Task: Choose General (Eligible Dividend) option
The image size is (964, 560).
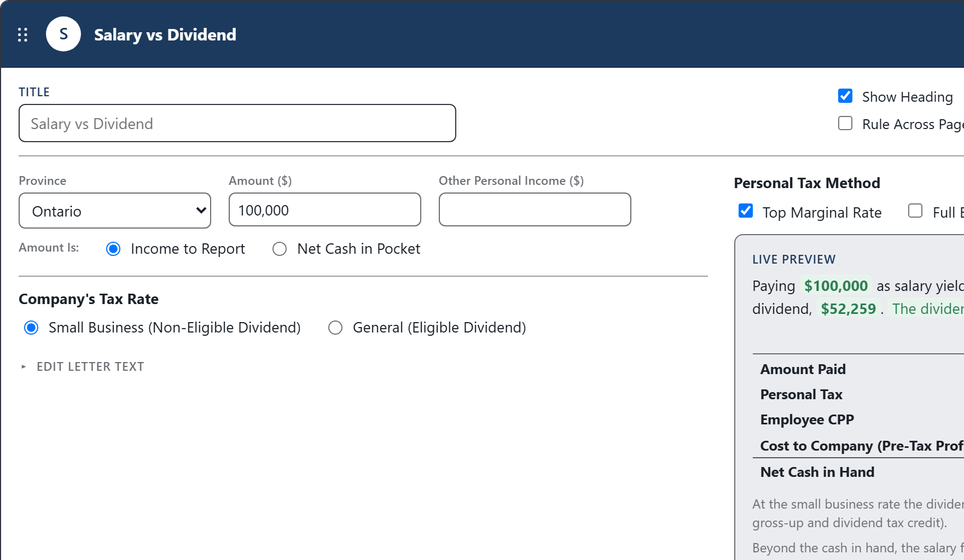Action: click(335, 328)
